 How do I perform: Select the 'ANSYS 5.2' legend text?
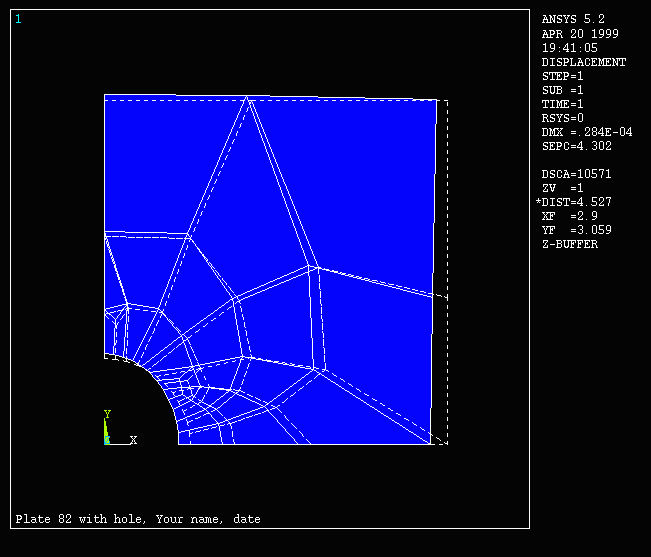(x=573, y=19)
